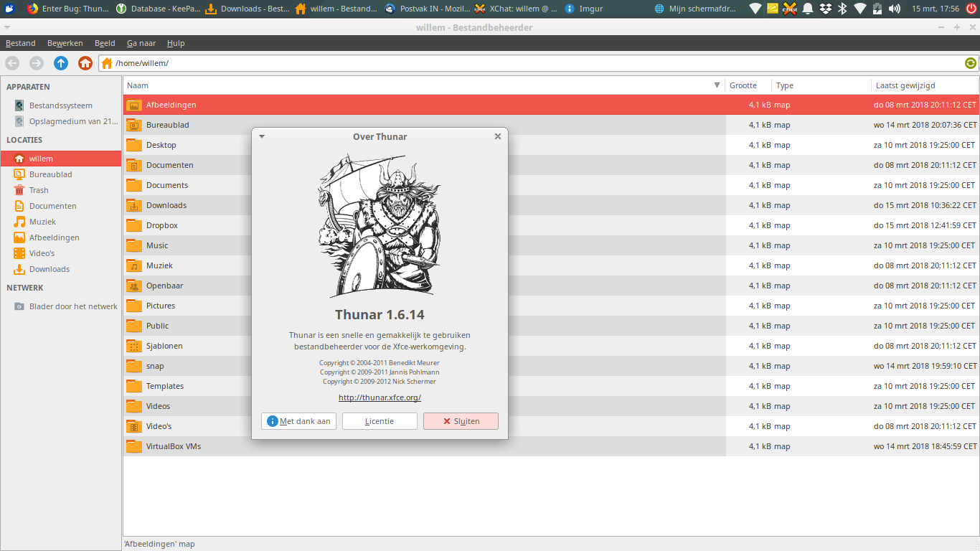Open the Over Thunar dialog window menu arrow
The height and width of the screenshot is (551, 980).
click(262, 136)
